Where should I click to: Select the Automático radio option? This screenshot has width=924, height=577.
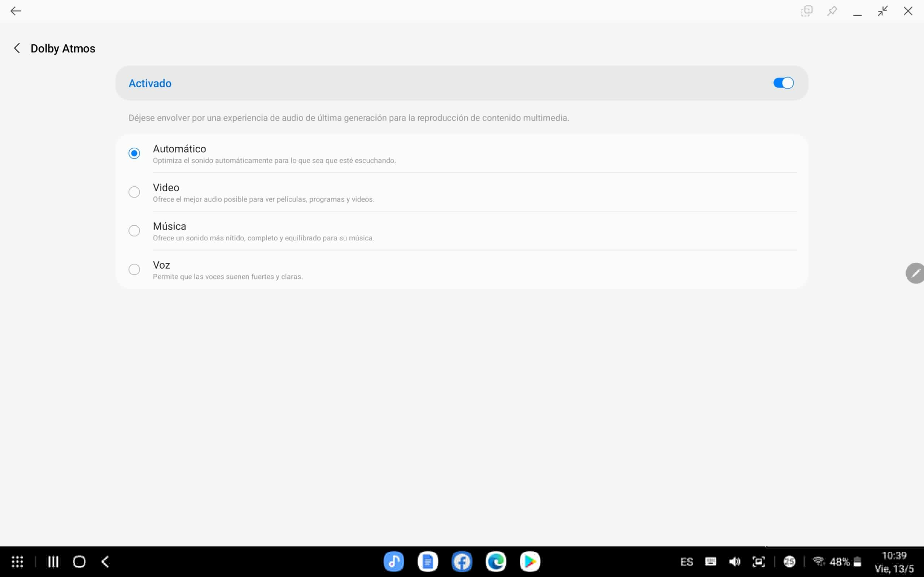(134, 153)
